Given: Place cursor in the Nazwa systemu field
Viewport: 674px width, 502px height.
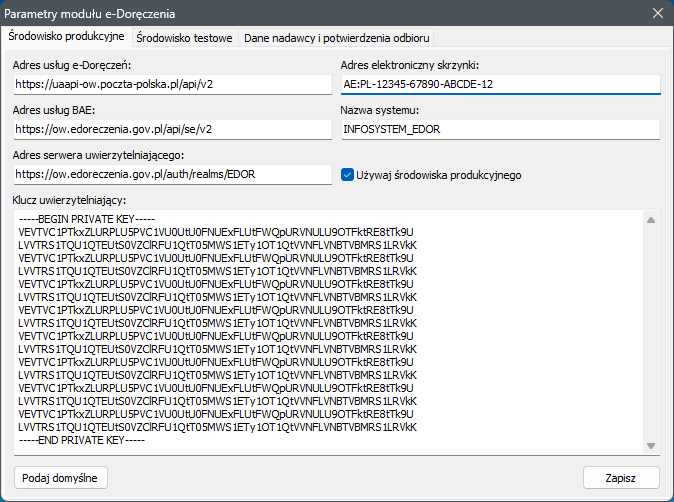Looking at the screenshot, I should point(499,129).
